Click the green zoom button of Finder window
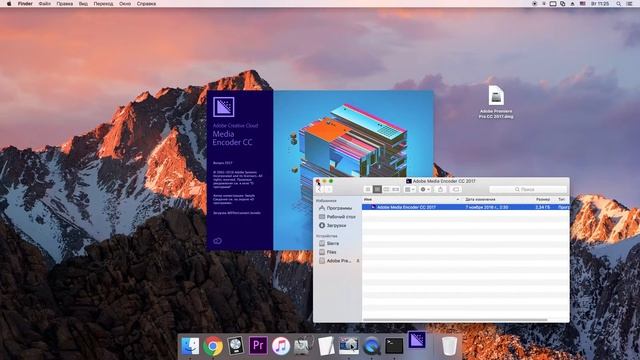This screenshot has height=360, width=640. [331, 181]
